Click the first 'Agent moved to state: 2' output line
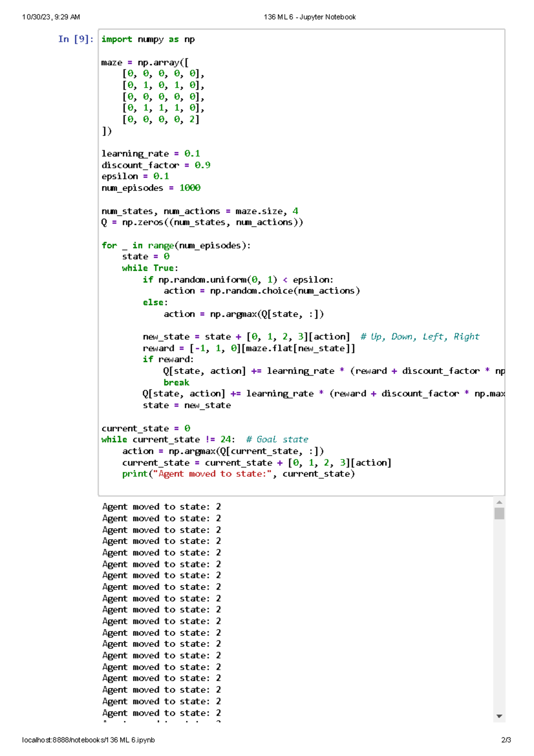 (162, 507)
